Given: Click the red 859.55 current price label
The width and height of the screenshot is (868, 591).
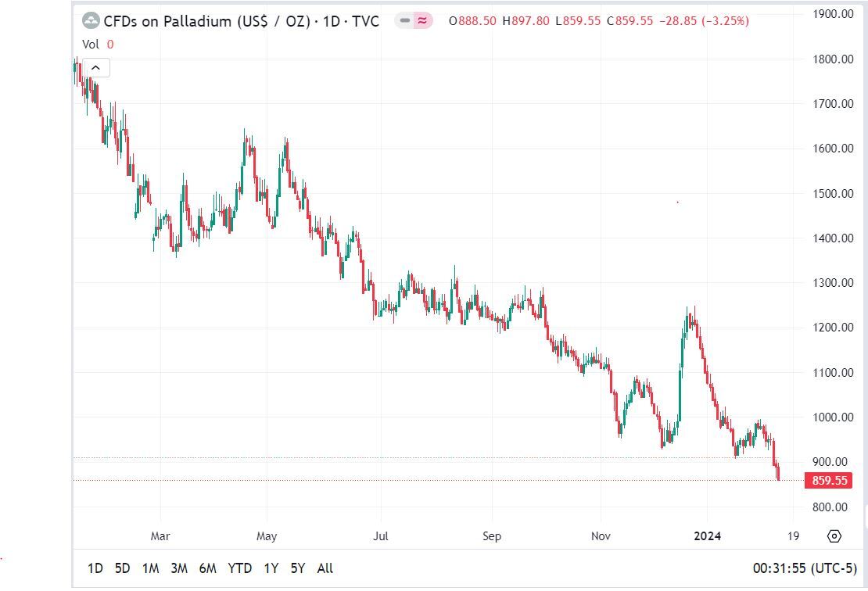Looking at the screenshot, I should [x=829, y=480].
